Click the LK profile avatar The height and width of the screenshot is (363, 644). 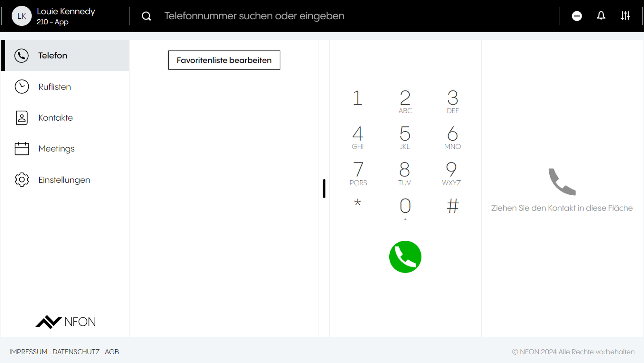22,16
